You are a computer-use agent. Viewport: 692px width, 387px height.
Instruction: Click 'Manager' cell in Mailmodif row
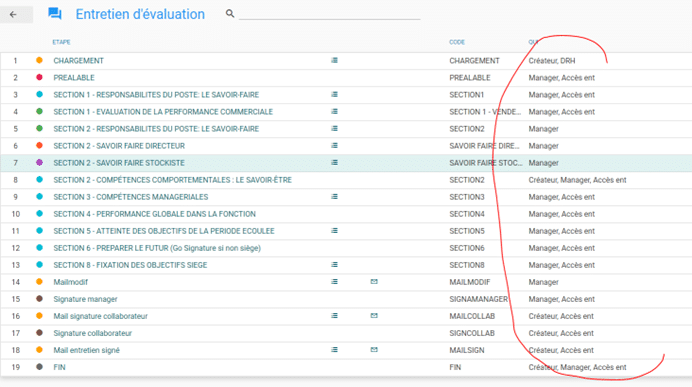click(544, 282)
